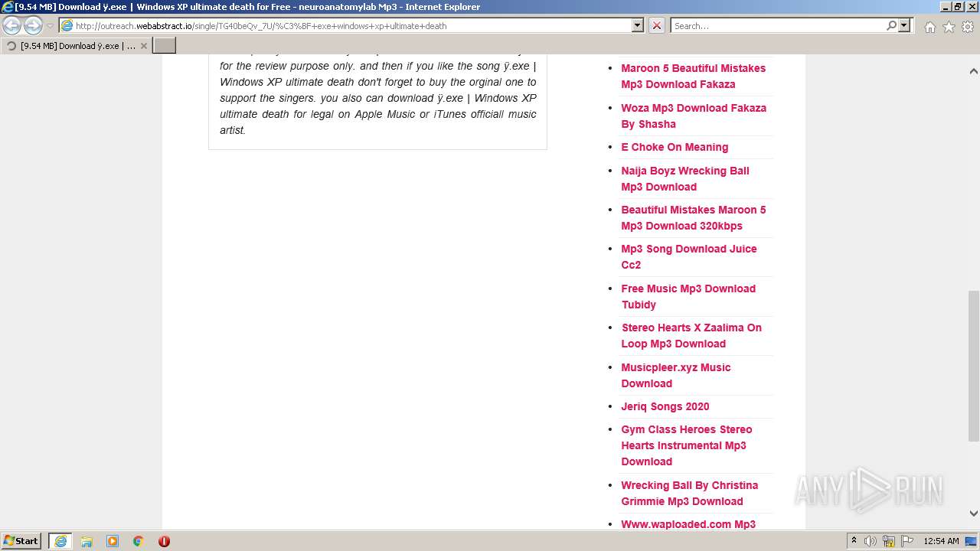Screen dimensions: 980x551
Task: Open the red stop-sign taskbar icon
Action: pyautogui.click(x=164, y=541)
